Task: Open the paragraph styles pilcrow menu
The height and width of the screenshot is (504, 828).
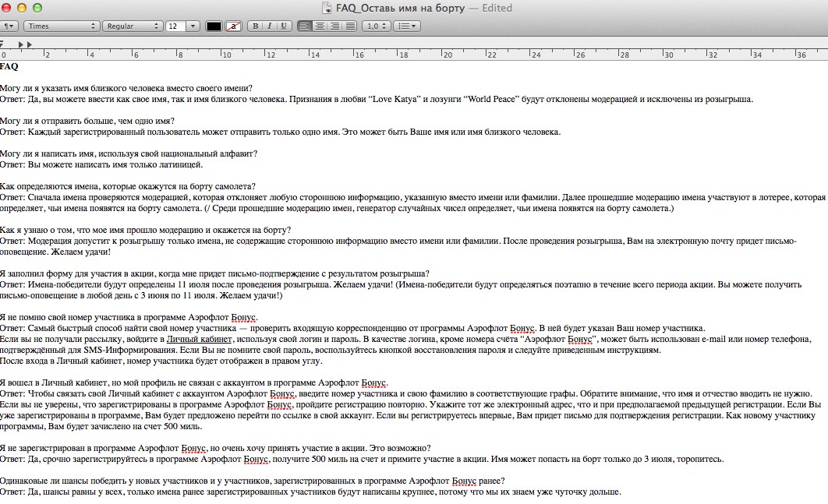Action: 9,26
